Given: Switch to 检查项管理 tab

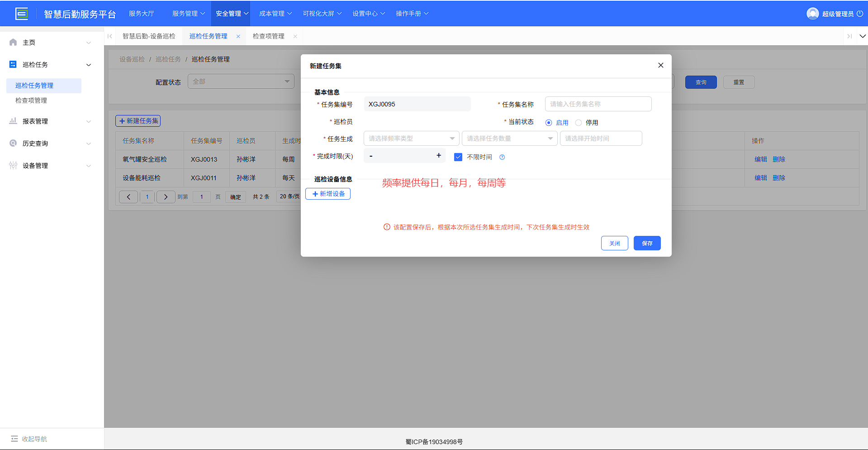Looking at the screenshot, I should tap(269, 36).
